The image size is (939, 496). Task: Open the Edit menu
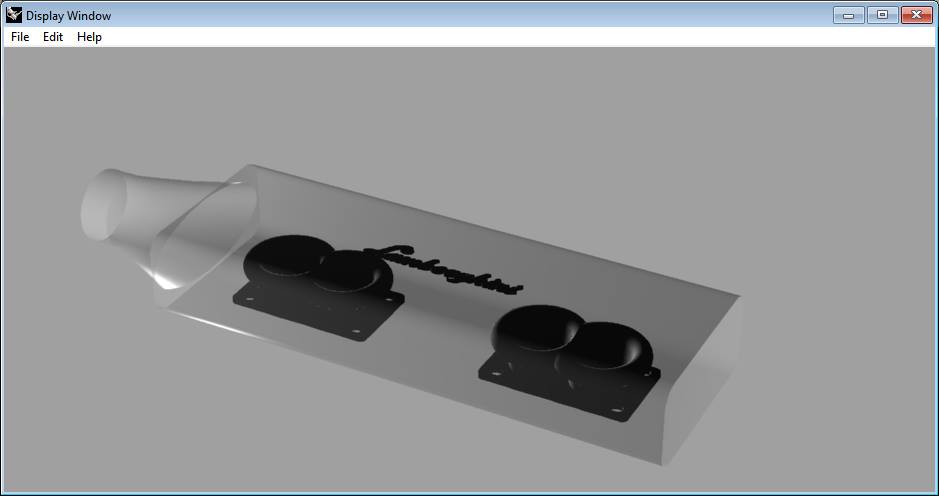(x=53, y=37)
